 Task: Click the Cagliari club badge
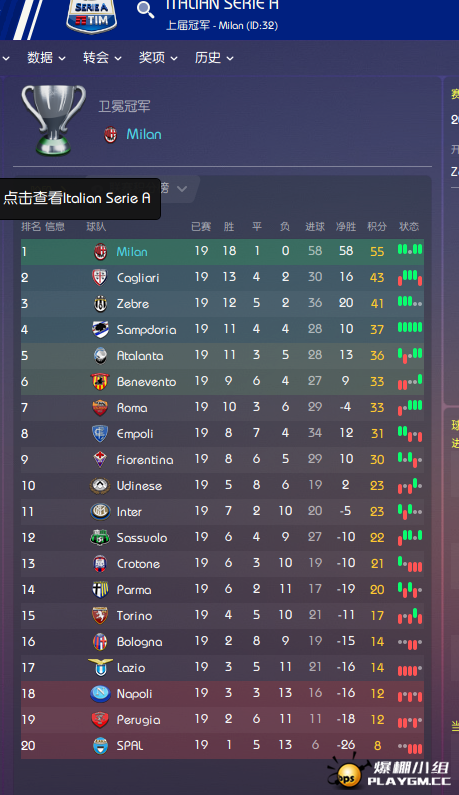pos(100,277)
